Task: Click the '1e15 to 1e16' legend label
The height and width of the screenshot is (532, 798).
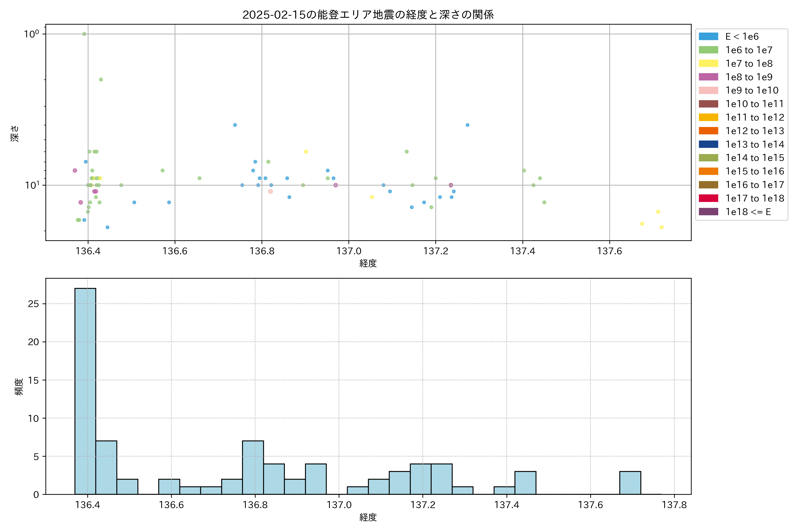Action: point(755,171)
